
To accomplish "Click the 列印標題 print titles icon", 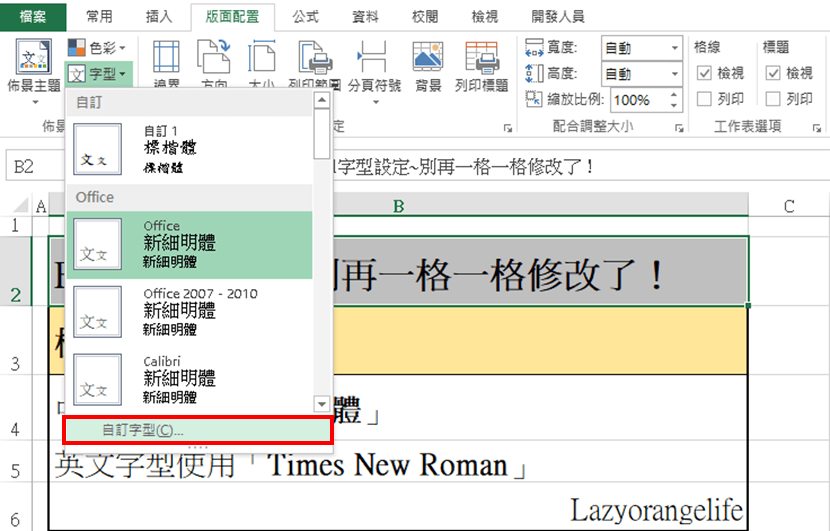I will [x=481, y=62].
